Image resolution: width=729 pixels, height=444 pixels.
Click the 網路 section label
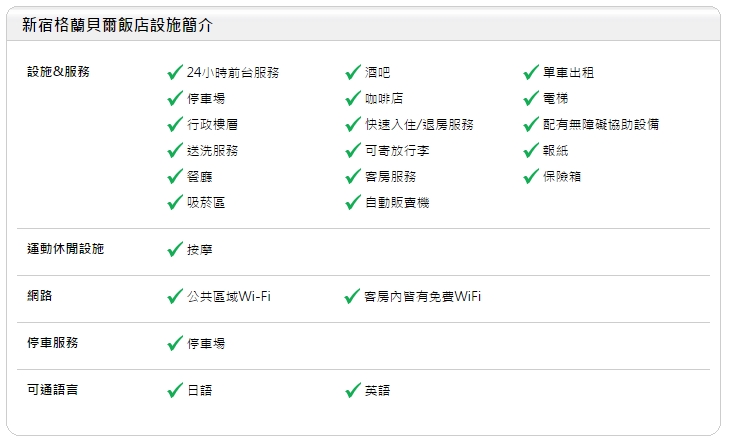pyautogui.click(x=40, y=296)
